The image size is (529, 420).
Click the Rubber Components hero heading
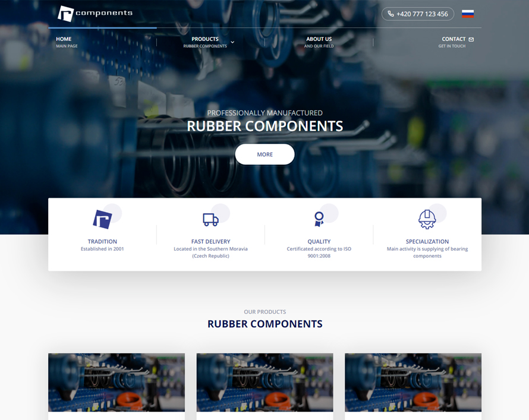click(264, 126)
